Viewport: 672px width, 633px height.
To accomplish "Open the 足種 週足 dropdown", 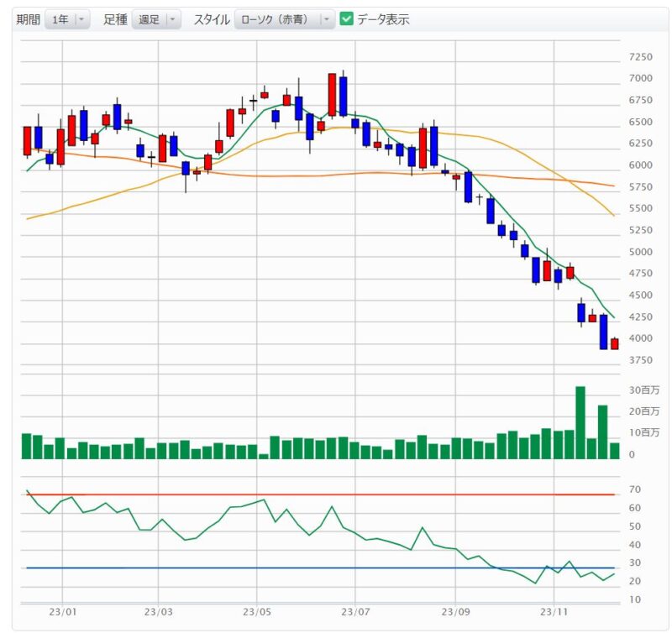I will click(156, 19).
